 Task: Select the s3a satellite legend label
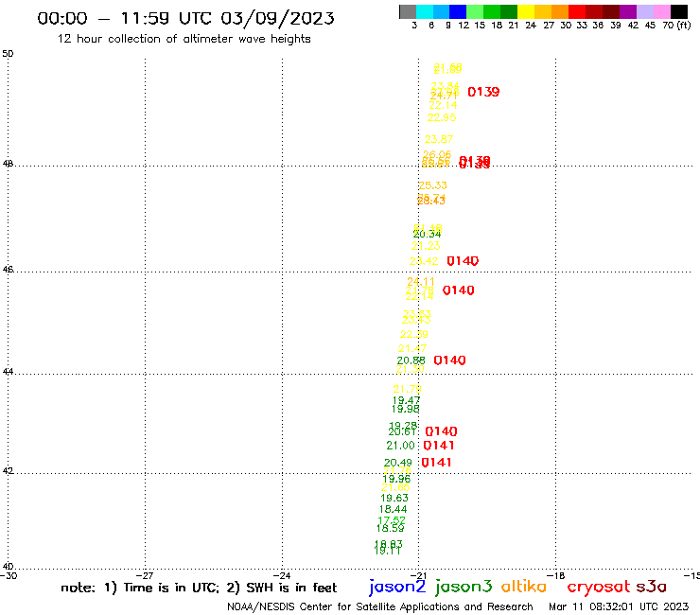pos(652,587)
